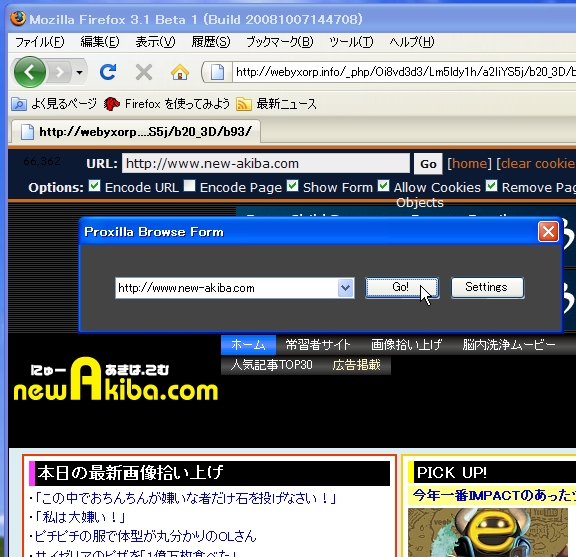Open the back/forward history dropdown arrow
The image size is (576, 557).
(x=79, y=72)
